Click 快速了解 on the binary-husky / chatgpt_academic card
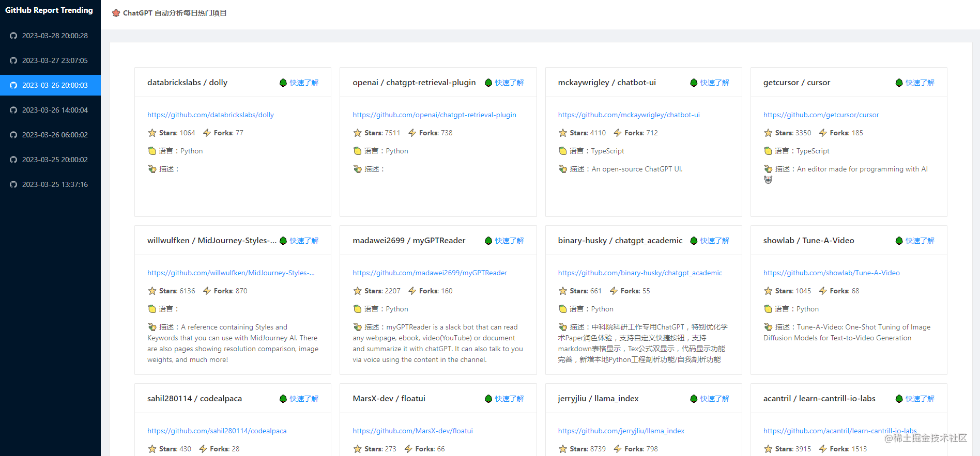980x456 pixels. click(x=714, y=241)
